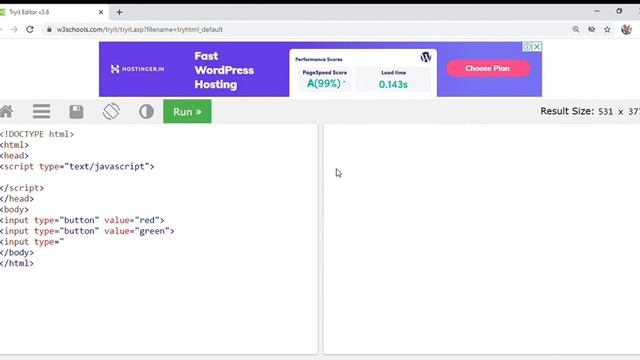The width and height of the screenshot is (640, 360).
Task: Click the Hostinger.in logo in the ad
Action: point(138,69)
